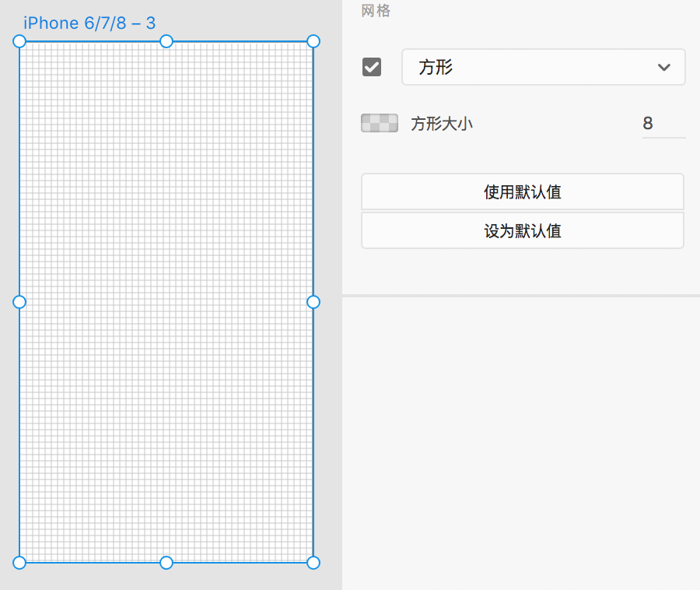Image resolution: width=700 pixels, height=590 pixels.
Task: Click the bottom-center artboard resize handle
Action: click(x=166, y=562)
